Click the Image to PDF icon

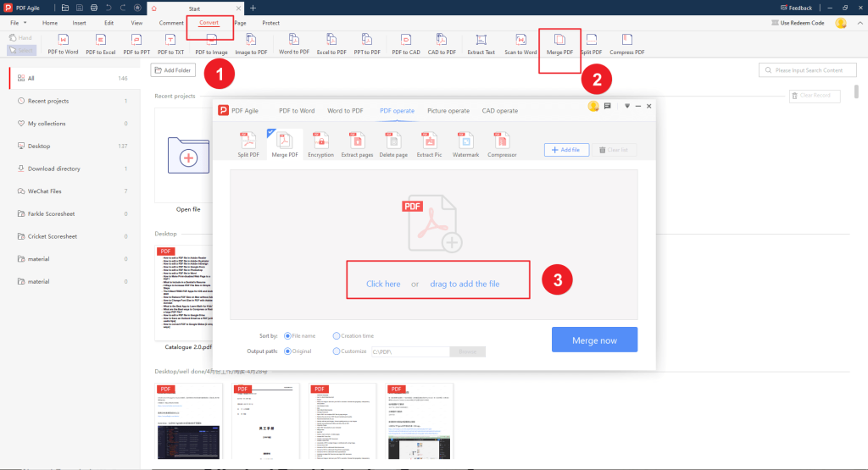pos(251,44)
